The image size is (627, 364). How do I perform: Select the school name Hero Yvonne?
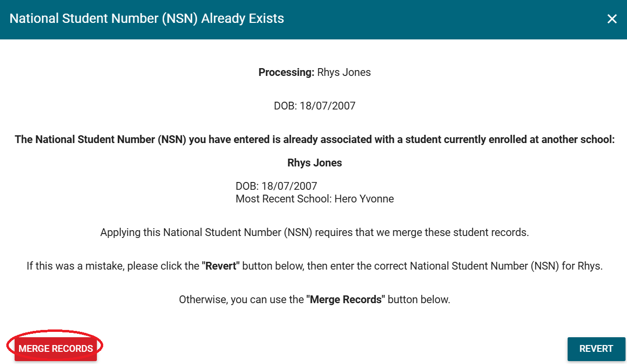point(364,199)
